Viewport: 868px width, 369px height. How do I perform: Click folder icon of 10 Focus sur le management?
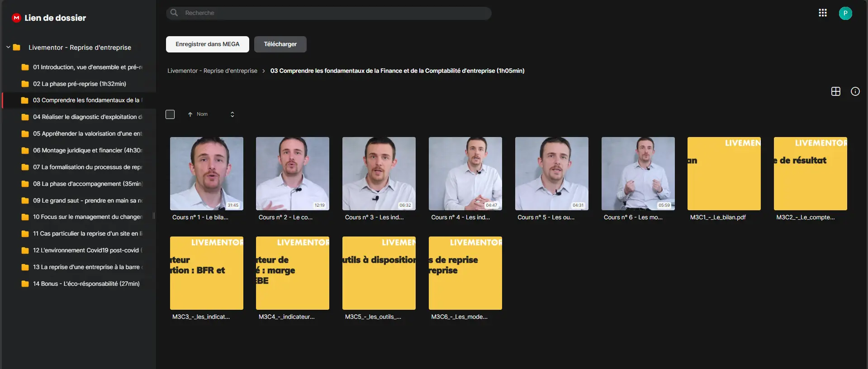pos(25,217)
